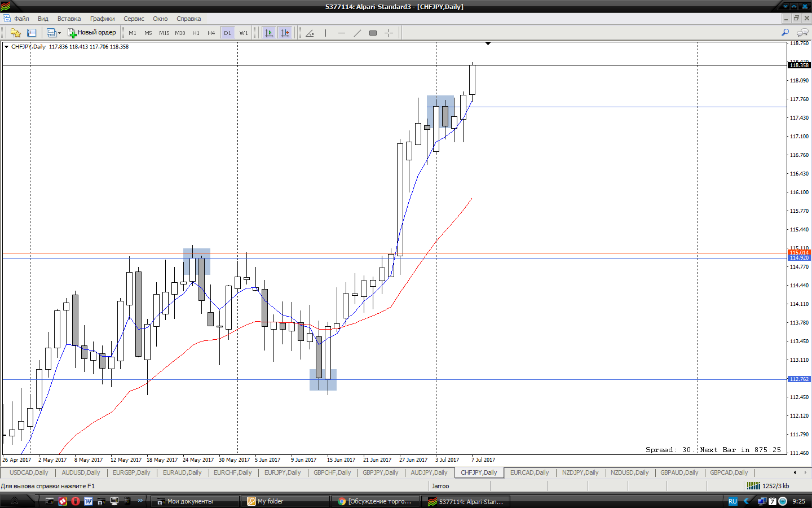The width and height of the screenshot is (812, 508).
Task: Open the Word icon in quick launch
Action: [x=89, y=501]
